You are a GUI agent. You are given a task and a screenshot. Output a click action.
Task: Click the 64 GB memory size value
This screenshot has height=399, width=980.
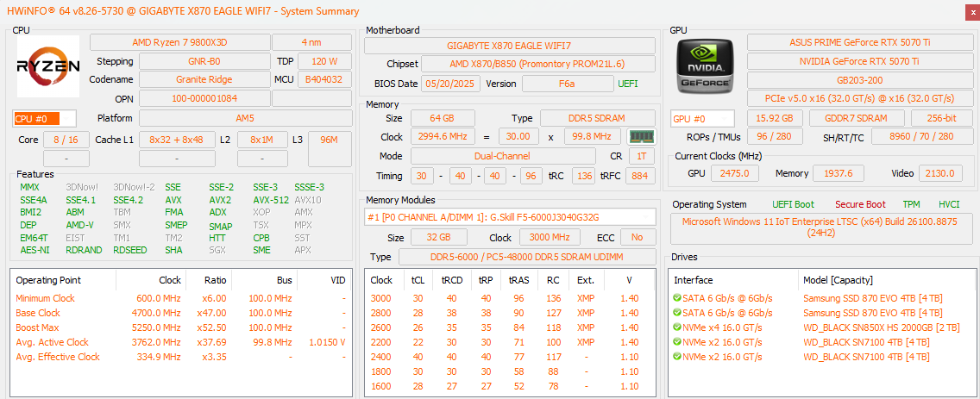point(443,118)
